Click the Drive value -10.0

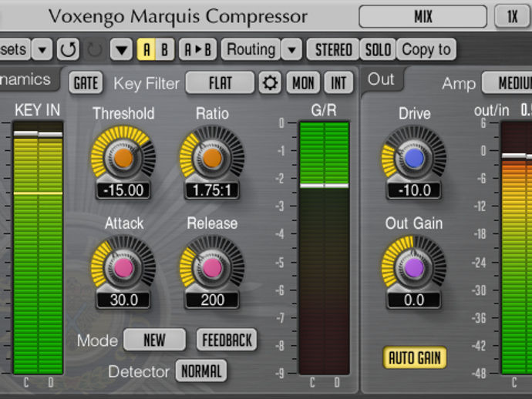pos(414,190)
